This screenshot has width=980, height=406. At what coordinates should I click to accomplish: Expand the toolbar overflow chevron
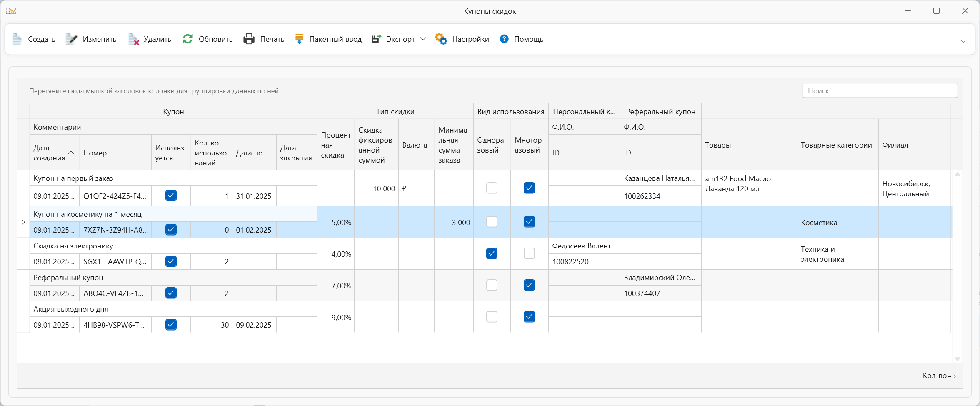coord(963,41)
